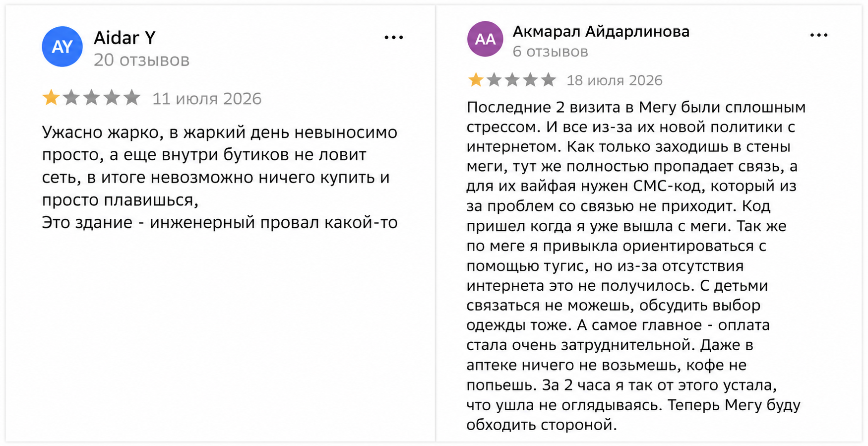This screenshot has width=868, height=446.
Task: Click the fifth gray star in Акмарал's rating
Action: click(548, 79)
